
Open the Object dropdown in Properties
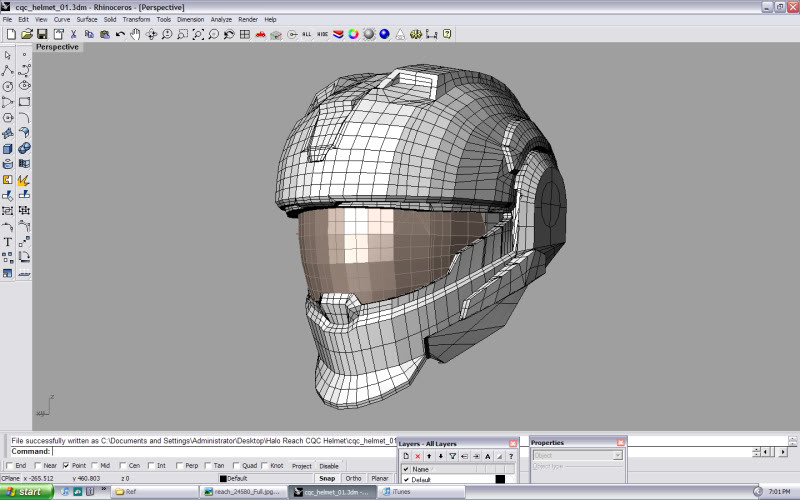pos(578,455)
